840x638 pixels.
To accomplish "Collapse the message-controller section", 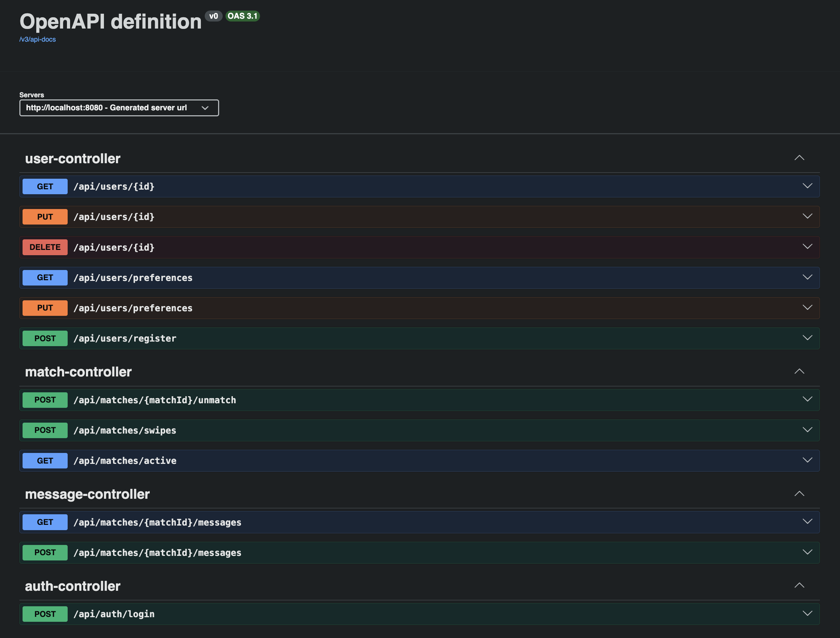I will click(799, 493).
